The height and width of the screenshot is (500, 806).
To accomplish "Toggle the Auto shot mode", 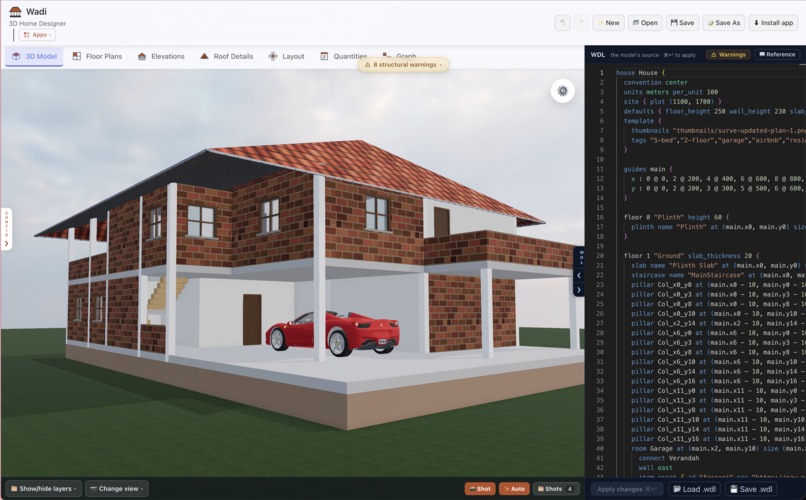I will [x=514, y=489].
